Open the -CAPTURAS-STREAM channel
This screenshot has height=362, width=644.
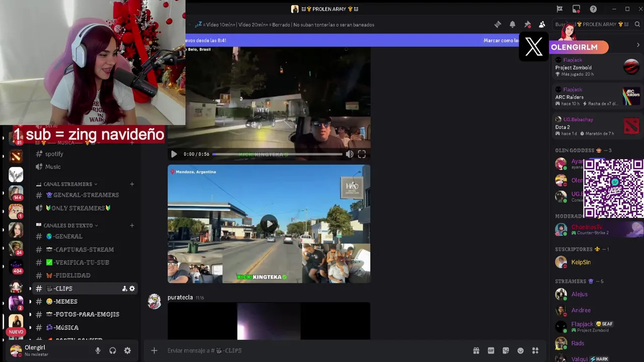coord(84,249)
